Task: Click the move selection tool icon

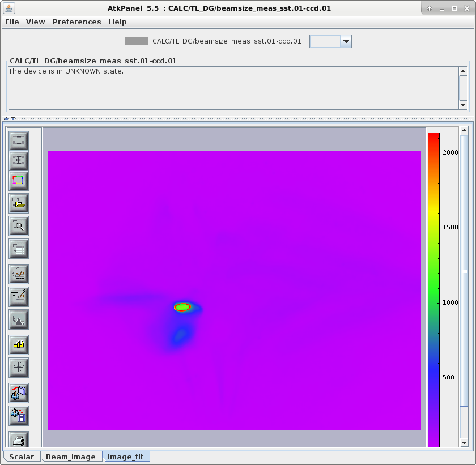Action: (x=19, y=160)
